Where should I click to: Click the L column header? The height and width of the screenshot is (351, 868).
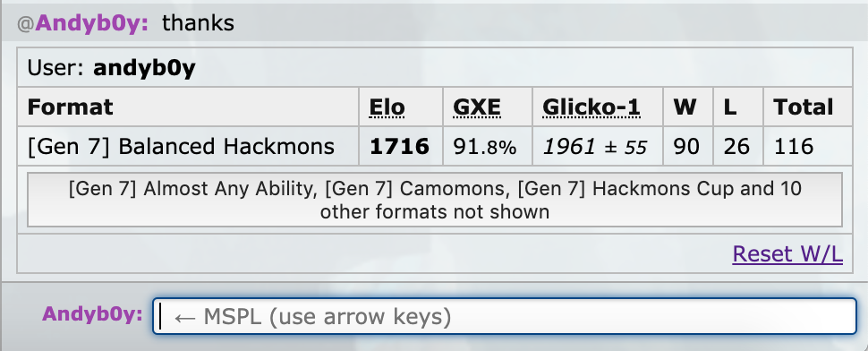(730, 107)
